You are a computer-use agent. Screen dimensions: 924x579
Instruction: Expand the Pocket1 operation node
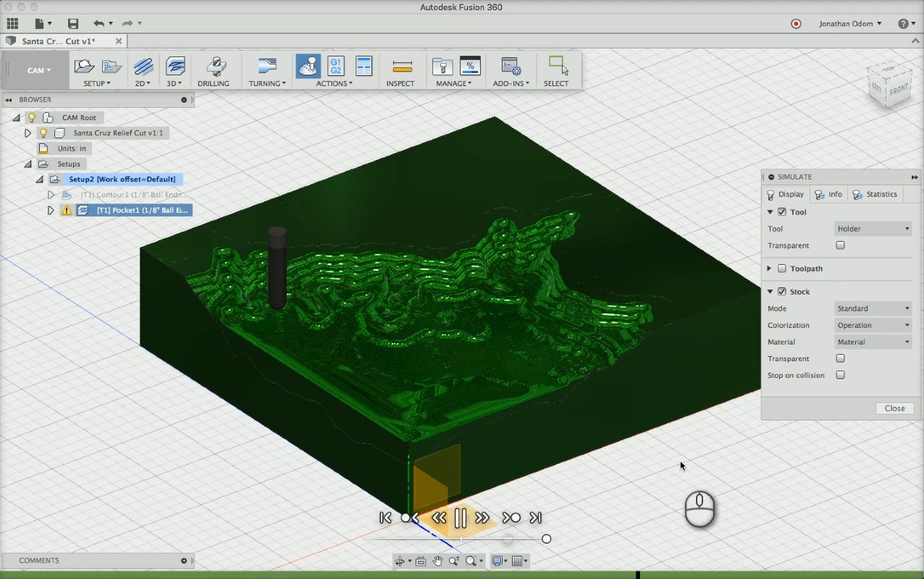tap(51, 211)
